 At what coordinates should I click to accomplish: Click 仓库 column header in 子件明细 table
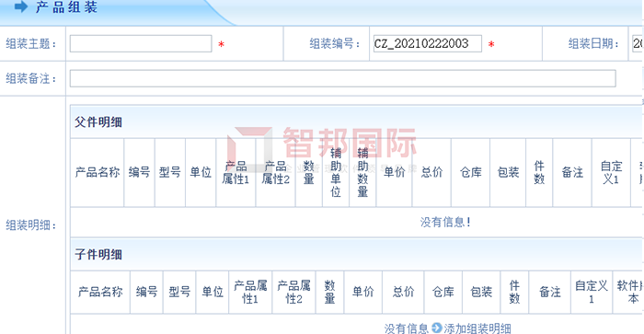pos(443,292)
